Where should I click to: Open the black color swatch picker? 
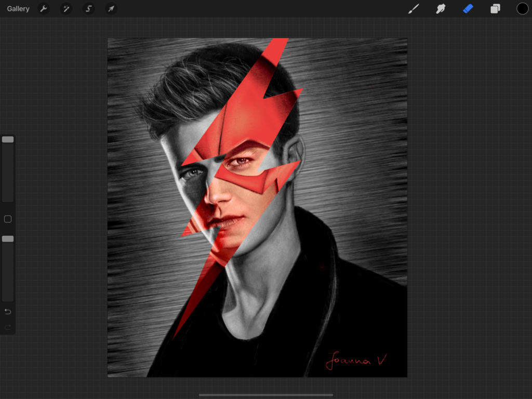pyautogui.click(x=522, y=9)
